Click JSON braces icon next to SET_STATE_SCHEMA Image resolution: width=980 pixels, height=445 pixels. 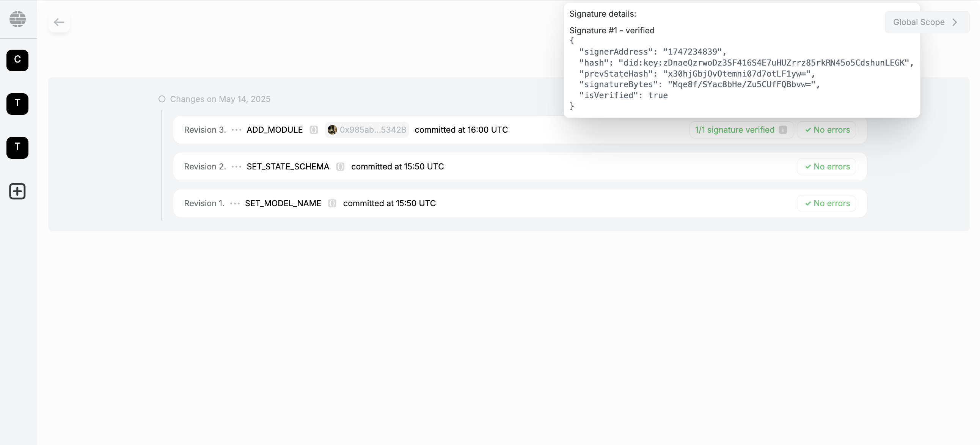[x=340, y=166]
